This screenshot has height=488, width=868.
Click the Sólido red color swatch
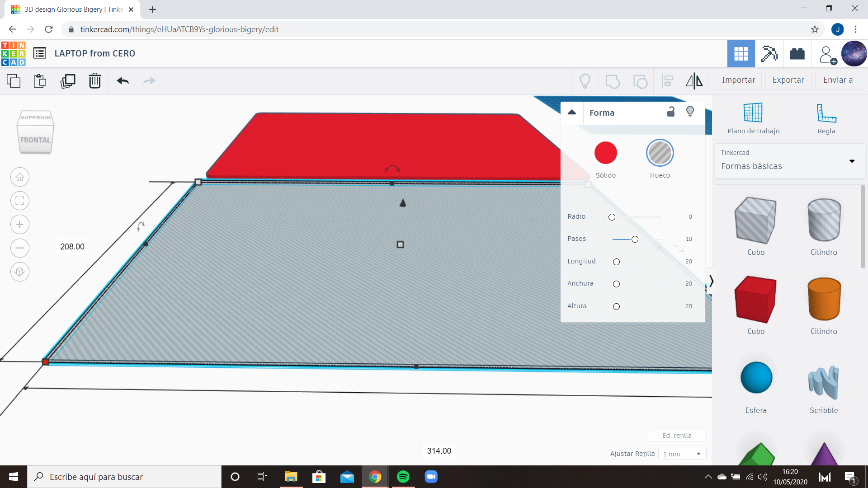[605, 153]
